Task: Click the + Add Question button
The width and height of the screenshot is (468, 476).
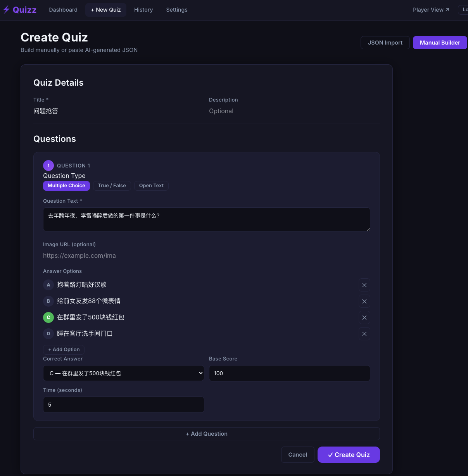Action: coord(207,434)
